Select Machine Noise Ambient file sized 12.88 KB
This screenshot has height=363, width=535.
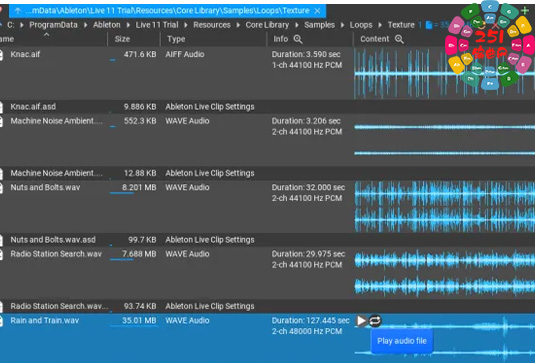[x=56, y=173]
